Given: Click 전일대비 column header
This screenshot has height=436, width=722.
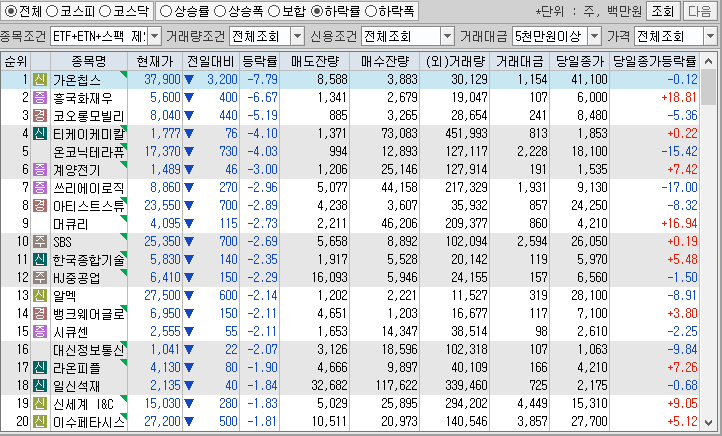Looking at the screenshot, I should tap(211, 61).
